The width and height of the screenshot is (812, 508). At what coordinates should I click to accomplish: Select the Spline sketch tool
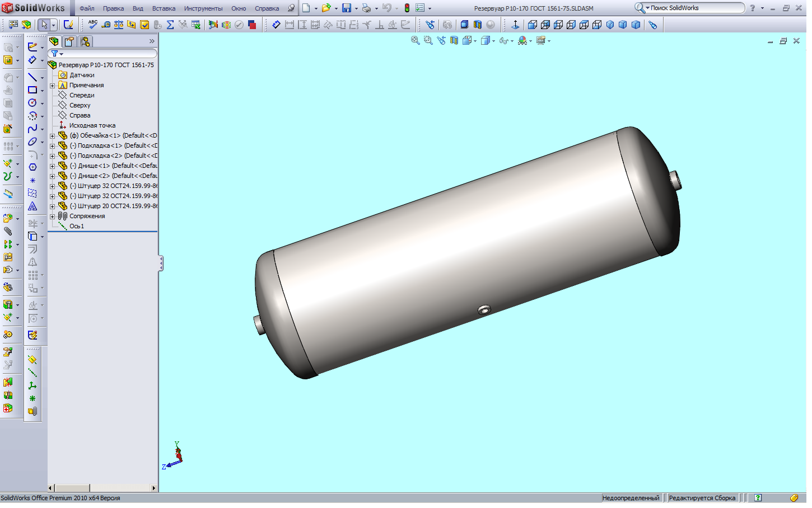click(x=32, y=129)
